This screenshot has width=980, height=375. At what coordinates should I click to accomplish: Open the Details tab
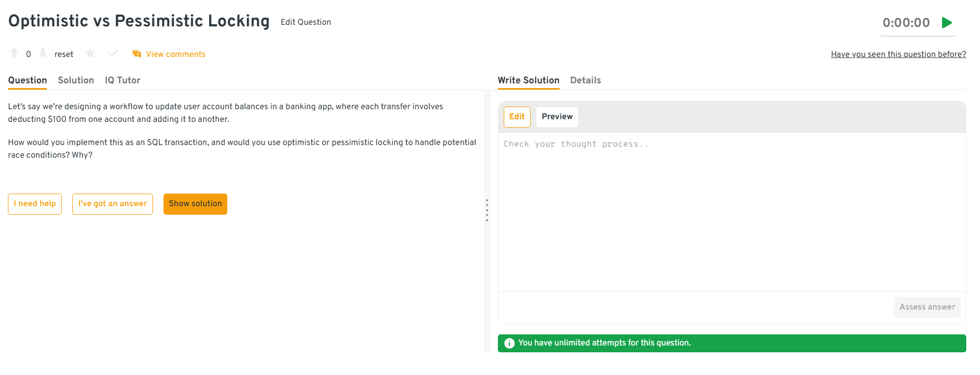(x=585, y=80)
